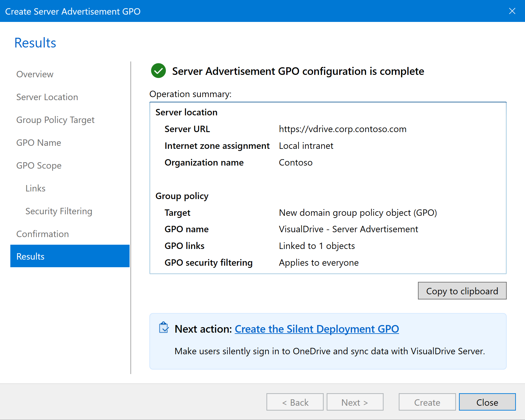This screenshot has width=525, height=420.
Task: Go to the Confirmation step
Action: pos(43,234)
